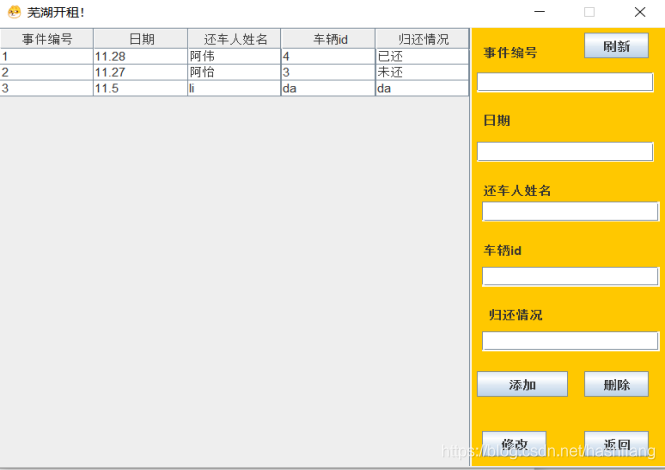This screenshot has width=665, height=470.
Task: Select event number 1 cell
Action: 47,56
